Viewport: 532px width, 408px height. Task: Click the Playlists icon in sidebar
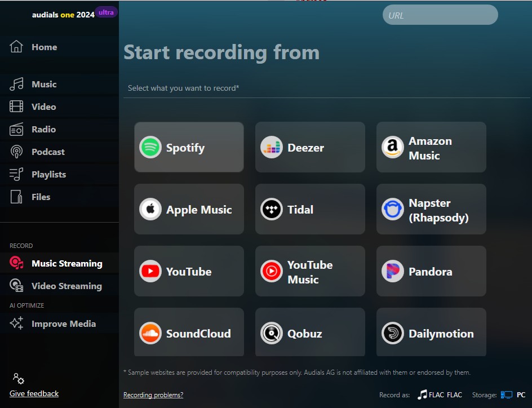click(16, 174)
